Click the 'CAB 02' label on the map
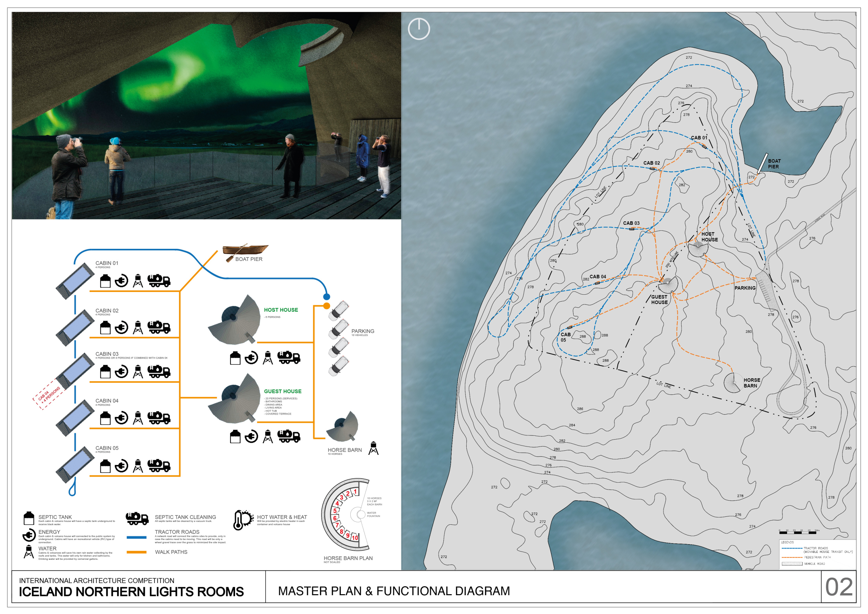 (x=652, y=163)
